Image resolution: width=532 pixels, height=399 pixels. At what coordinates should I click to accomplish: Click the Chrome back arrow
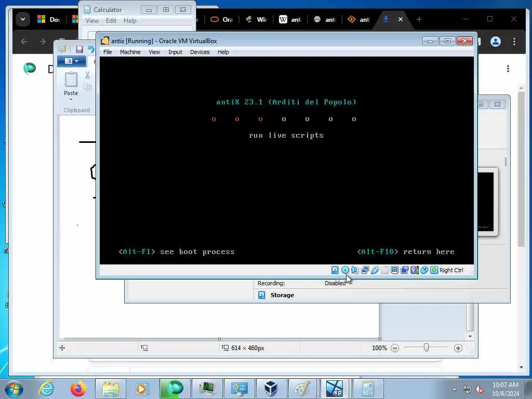[24, 42]
